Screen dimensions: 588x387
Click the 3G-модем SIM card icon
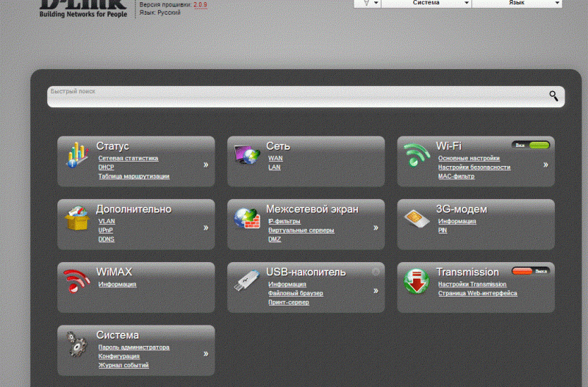[417, 218]
